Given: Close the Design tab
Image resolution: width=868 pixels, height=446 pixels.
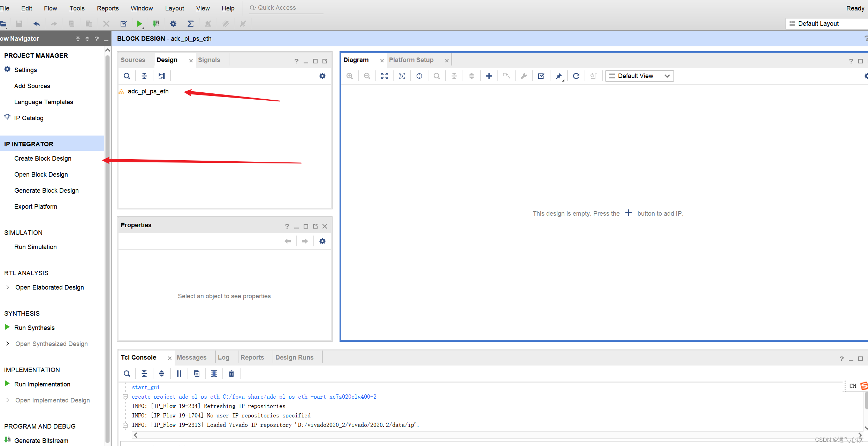Looking at the screenshot, I should click(191, 61).
